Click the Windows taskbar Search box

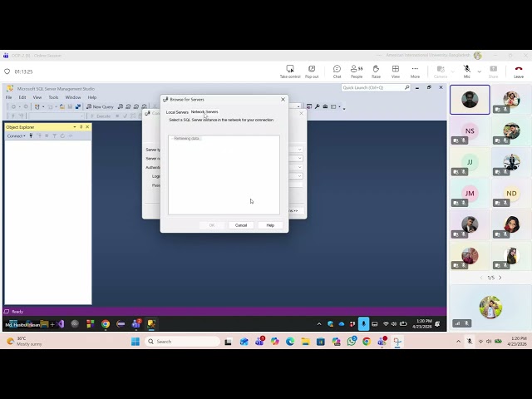183,342
